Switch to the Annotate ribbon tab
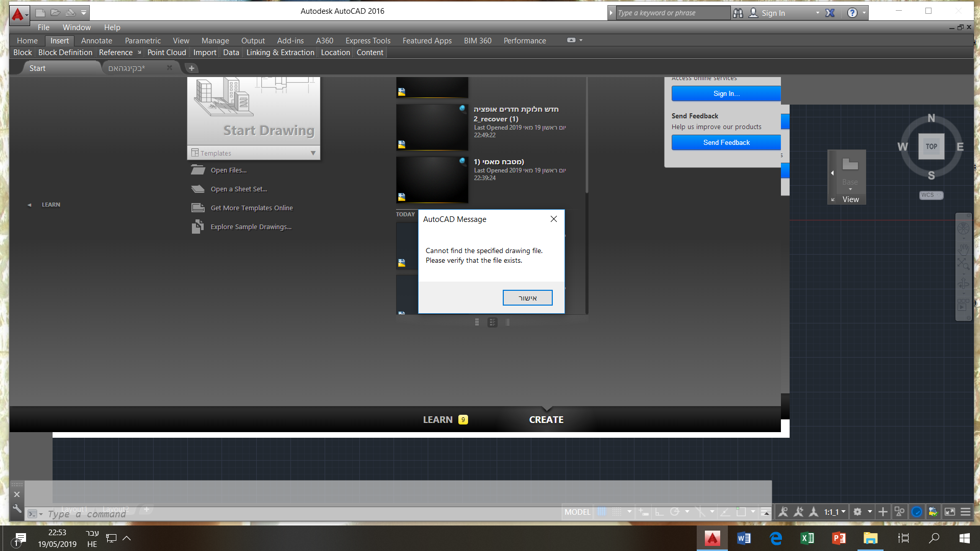 pyautogui.click(x=96, y=41)
